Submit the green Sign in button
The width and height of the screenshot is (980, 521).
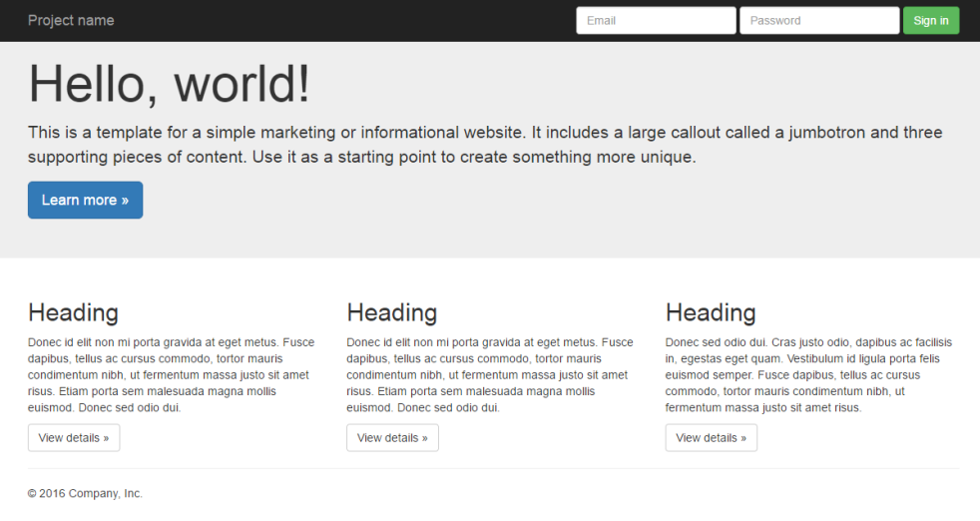pyautogui.click(x=931, y=21)
